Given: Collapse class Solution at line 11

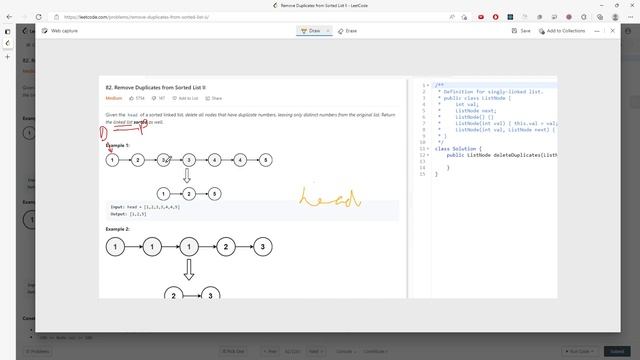Looking at the screenshot, I should point(428,149).
